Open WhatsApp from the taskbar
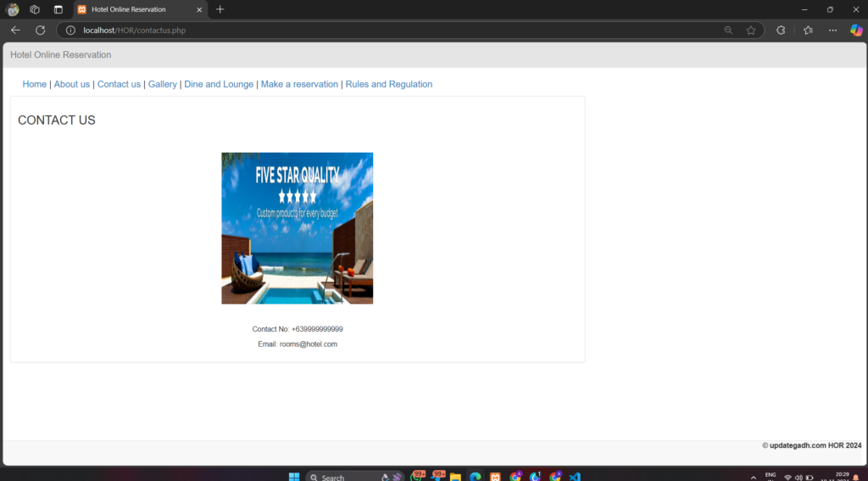Viewport: 868px width, 481px height. click(x=418, y=476)
